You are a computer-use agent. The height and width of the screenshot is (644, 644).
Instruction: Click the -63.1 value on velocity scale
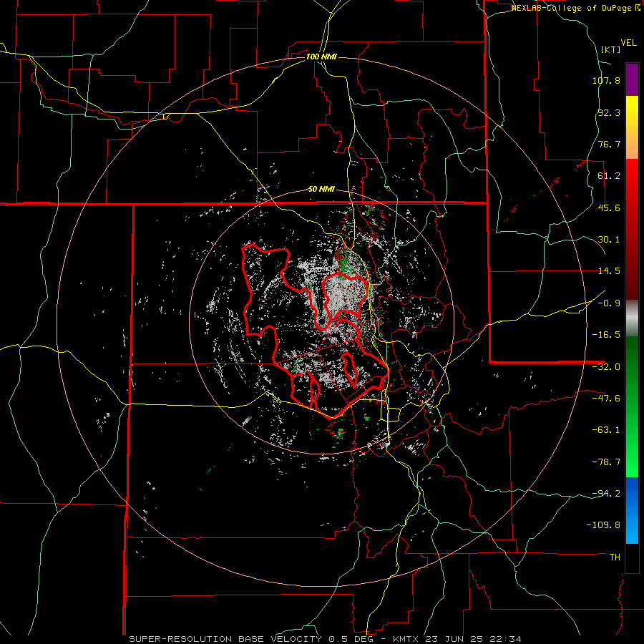pos(606,430)
